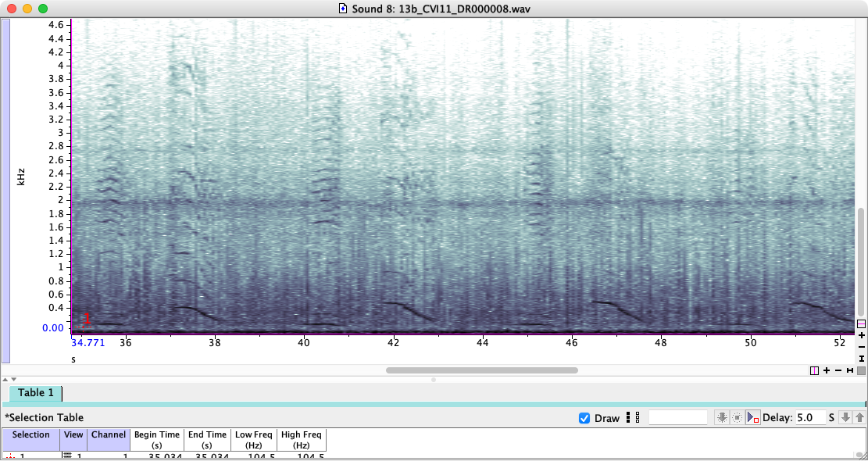
Task: Sort by the Begin Time (s) column
Action: (x=157, y=440)
